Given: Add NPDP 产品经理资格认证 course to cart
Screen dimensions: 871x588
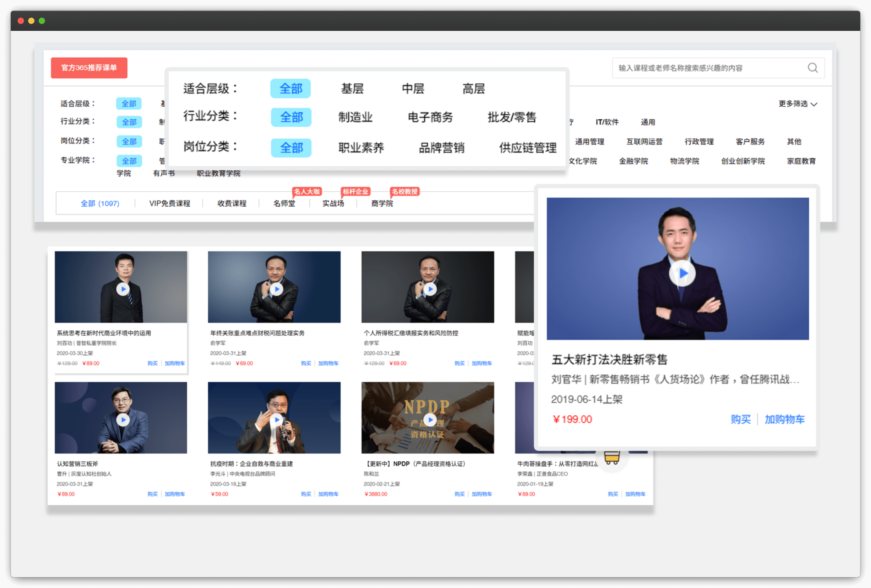Looking at the screenshot, I should point(482,494).
